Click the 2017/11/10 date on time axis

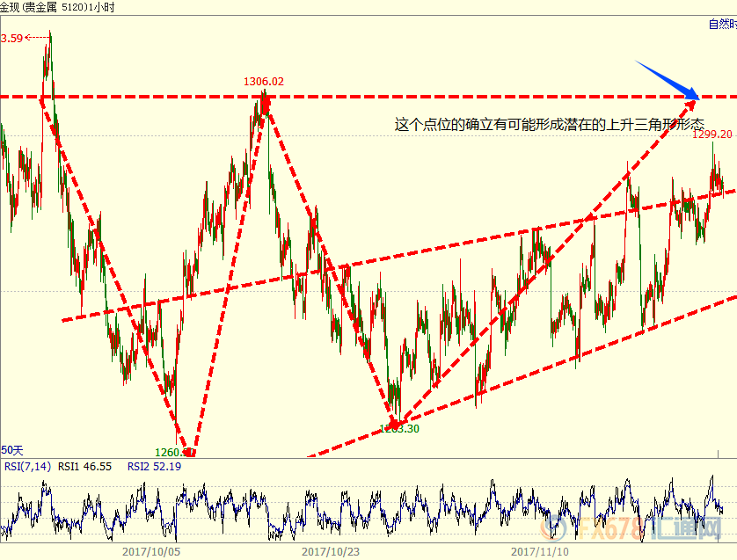tap(540, 551)
